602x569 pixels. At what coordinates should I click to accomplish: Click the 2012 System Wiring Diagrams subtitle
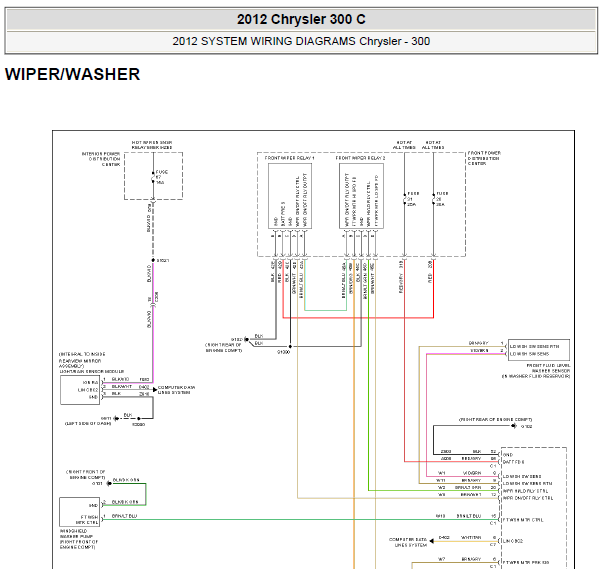point(301,42)
